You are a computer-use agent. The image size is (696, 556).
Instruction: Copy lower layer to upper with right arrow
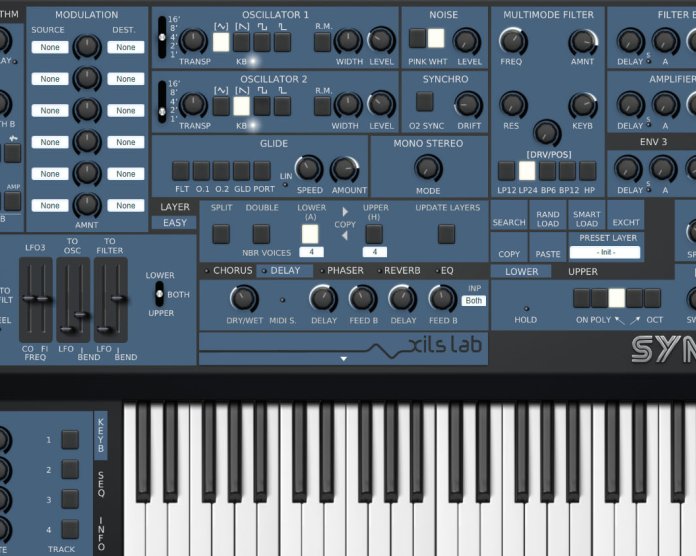tap(345, 212)
